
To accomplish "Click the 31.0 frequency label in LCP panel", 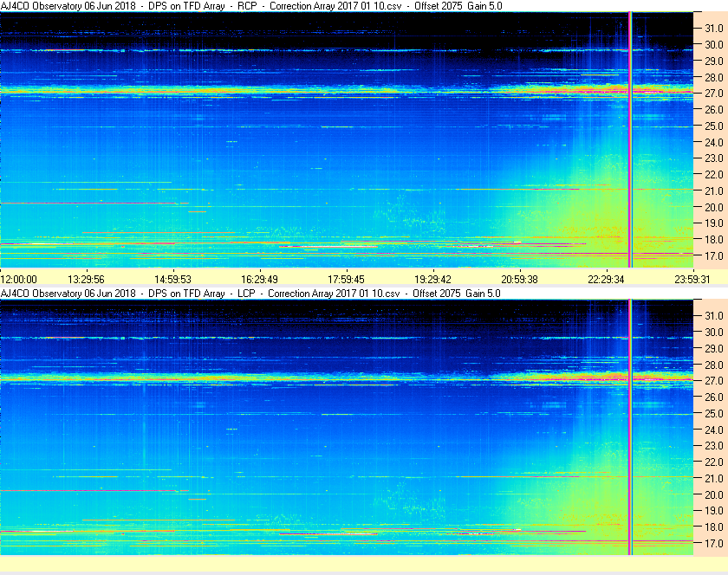I will [714, 315].
